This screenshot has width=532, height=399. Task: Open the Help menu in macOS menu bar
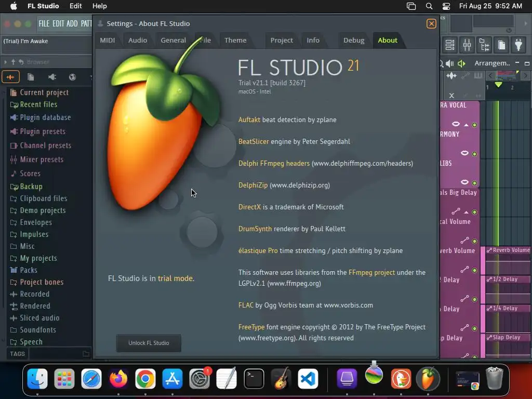point(99,6)
